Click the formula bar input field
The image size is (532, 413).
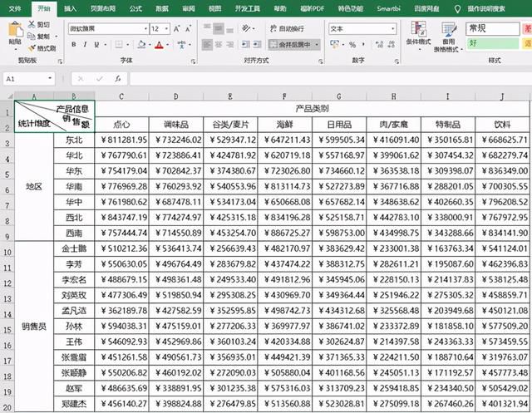(331, 79)
